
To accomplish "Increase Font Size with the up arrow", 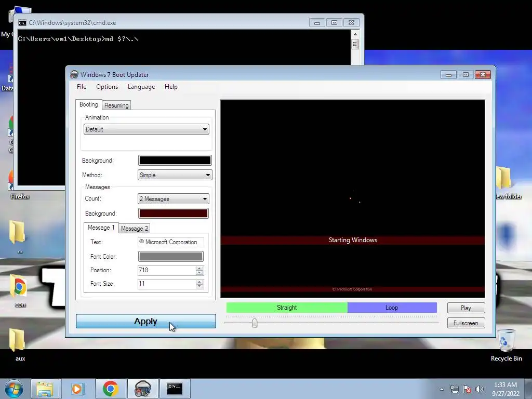I will click(x=199, y=282).
